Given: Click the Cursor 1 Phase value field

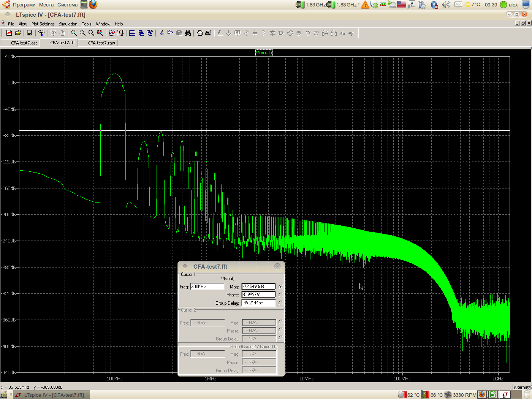Looking at the screenshot, I should tap(258, 294).
